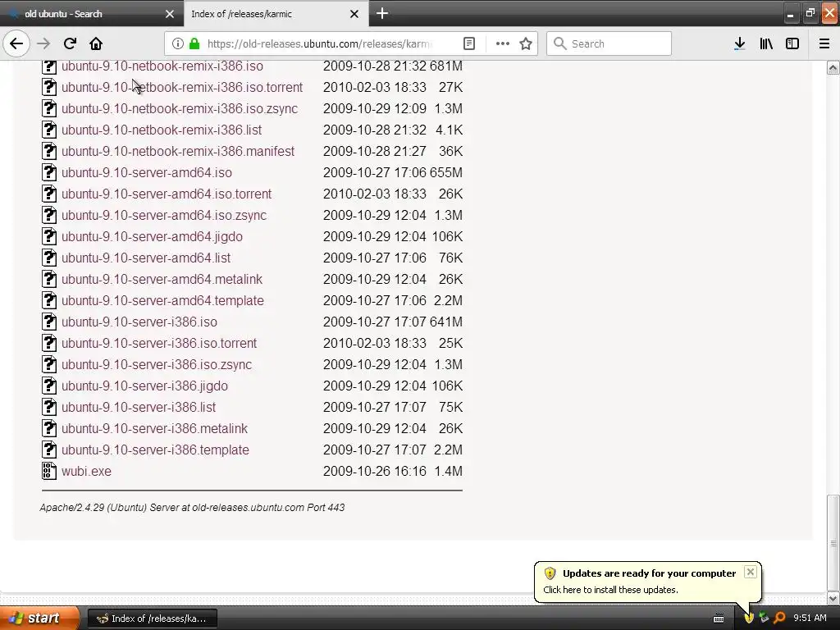Open ubuntu-9.10-server-i386.list link

[138, 407]
